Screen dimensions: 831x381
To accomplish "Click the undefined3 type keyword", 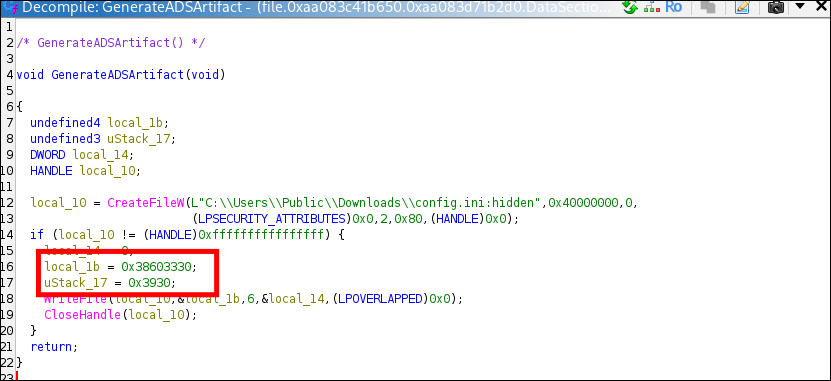I will point(65,139).
